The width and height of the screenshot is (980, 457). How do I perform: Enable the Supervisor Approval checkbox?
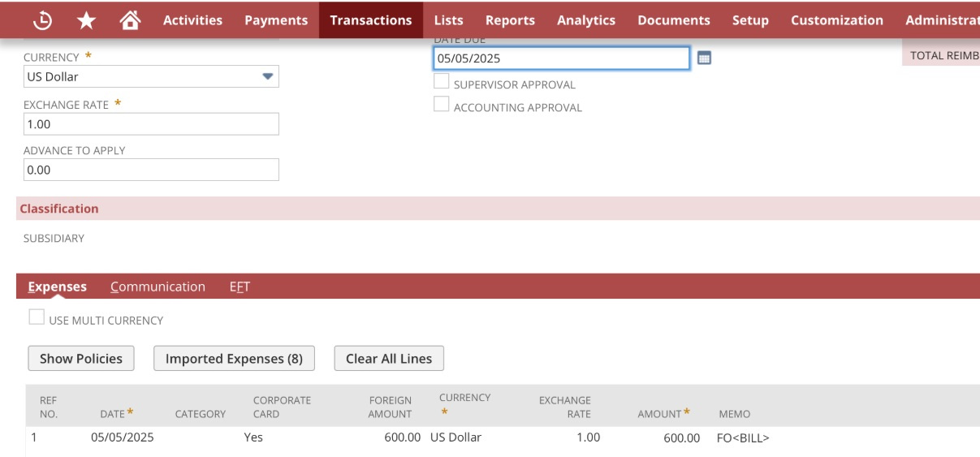[x=441, y=81]
